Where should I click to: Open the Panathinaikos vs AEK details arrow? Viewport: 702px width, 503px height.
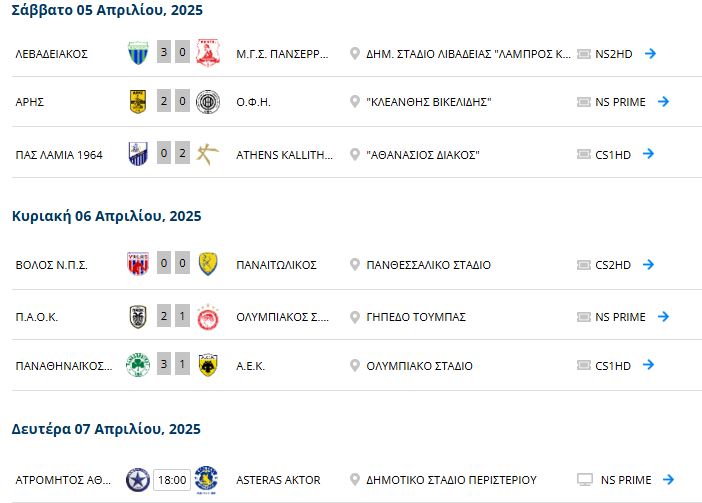point(648,365)
